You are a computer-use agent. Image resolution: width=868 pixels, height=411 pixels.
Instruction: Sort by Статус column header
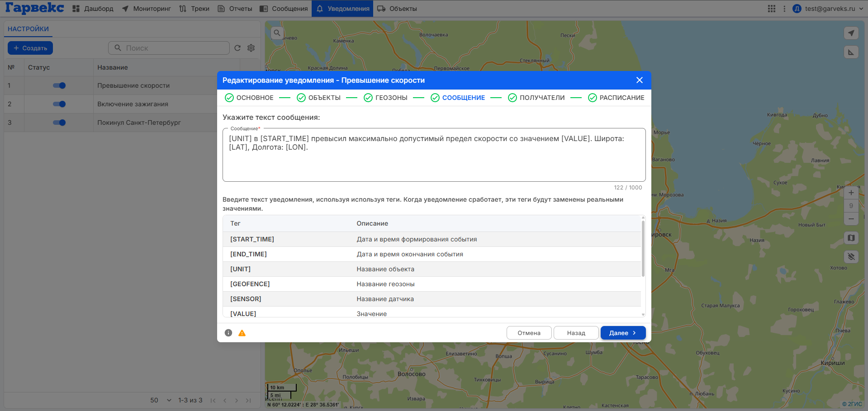(39, 67)
